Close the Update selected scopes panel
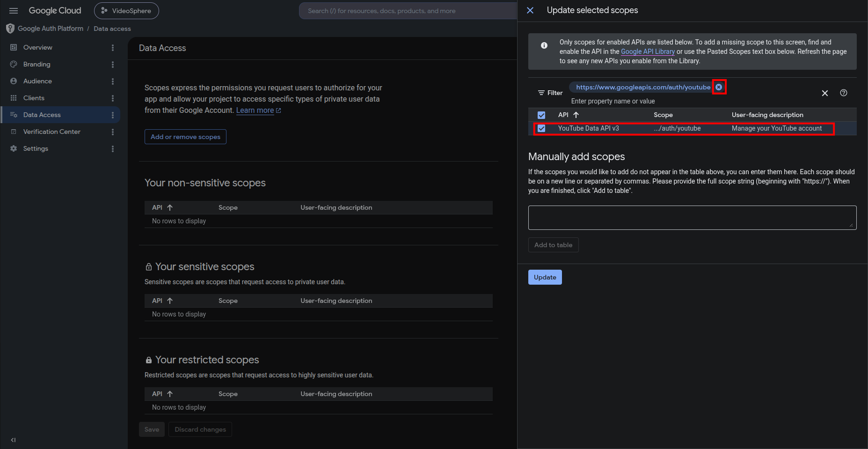This screenshot has height=449, width=868. click(530, 10)
